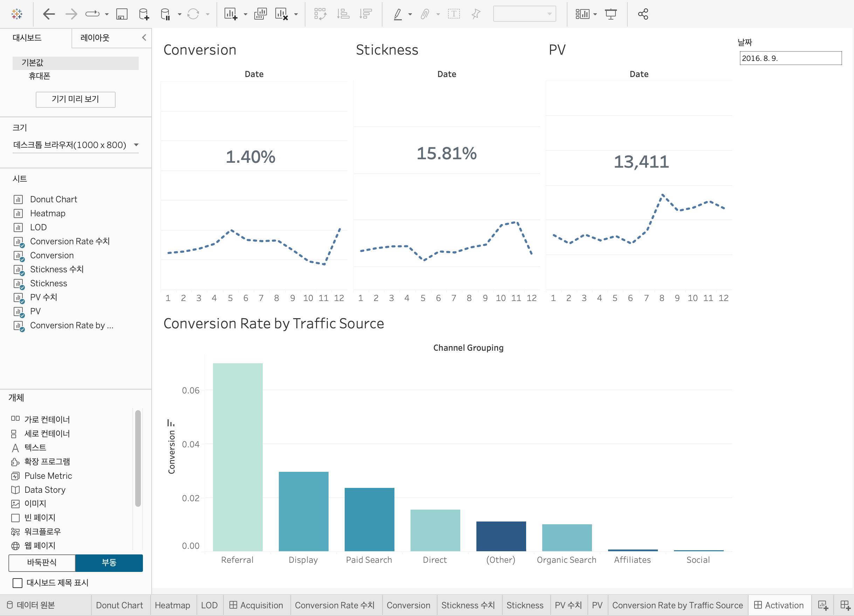Image resolution: width=854 pixels, height=616 pixels.
Task: Click the share icon in toolbar
Action: pyautogui.click(x=643, y=14)
